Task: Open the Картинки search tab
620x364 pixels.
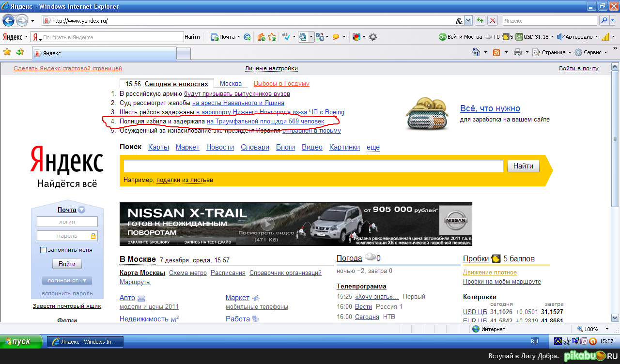Action: click(x=344, y=147)
